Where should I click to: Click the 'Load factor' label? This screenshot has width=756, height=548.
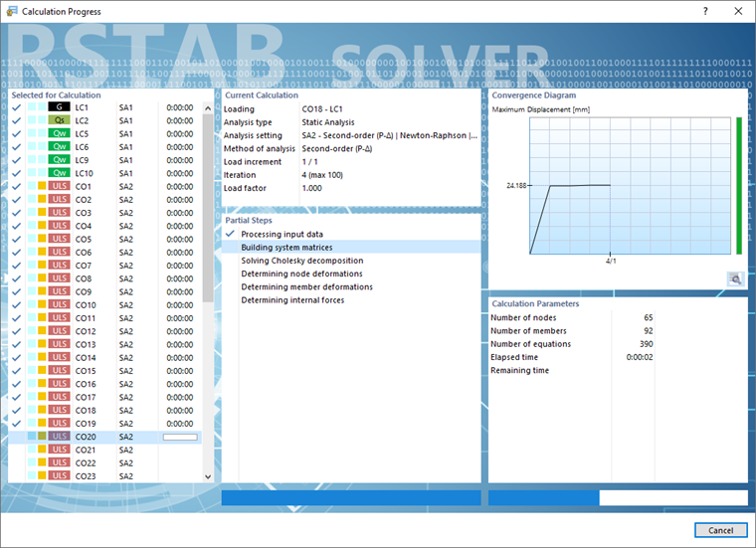coord(245,188)
